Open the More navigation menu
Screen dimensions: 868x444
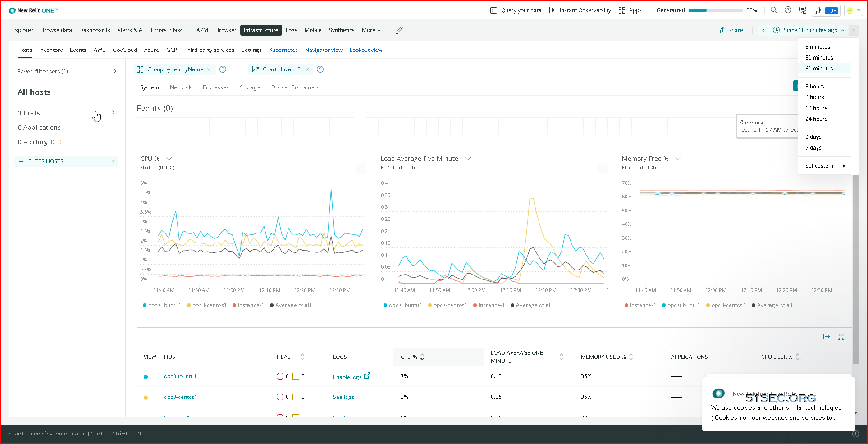371,30
